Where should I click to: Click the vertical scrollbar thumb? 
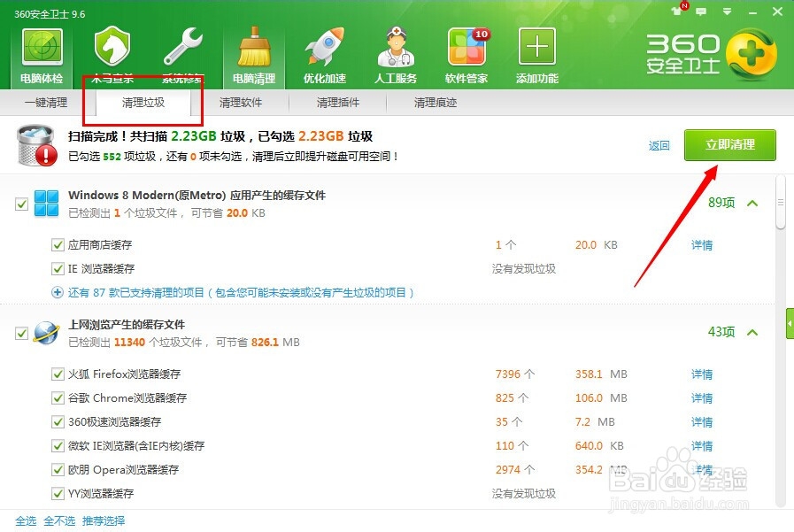pos(781,203)
